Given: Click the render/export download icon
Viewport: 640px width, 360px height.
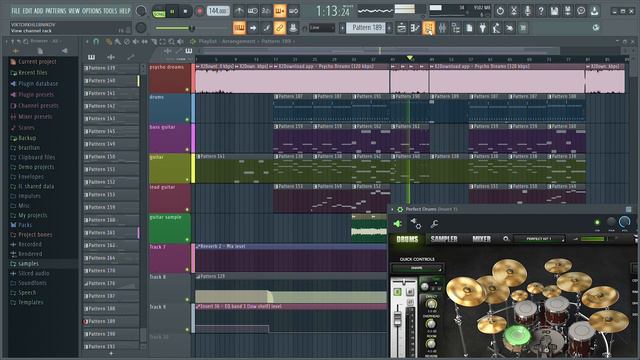Looking at the screenshot, I should point(594,11).
